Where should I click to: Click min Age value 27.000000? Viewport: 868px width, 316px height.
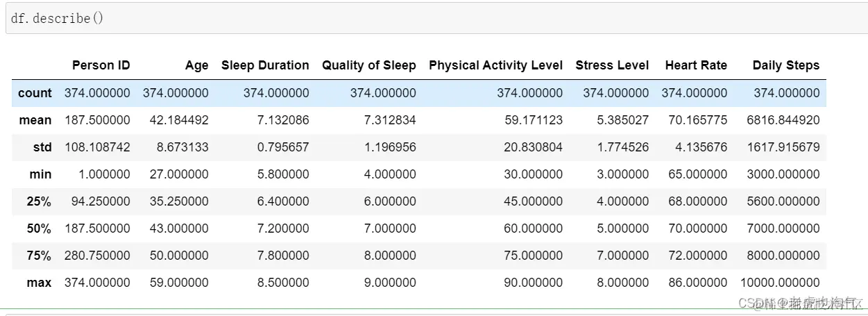coord(179,174)
